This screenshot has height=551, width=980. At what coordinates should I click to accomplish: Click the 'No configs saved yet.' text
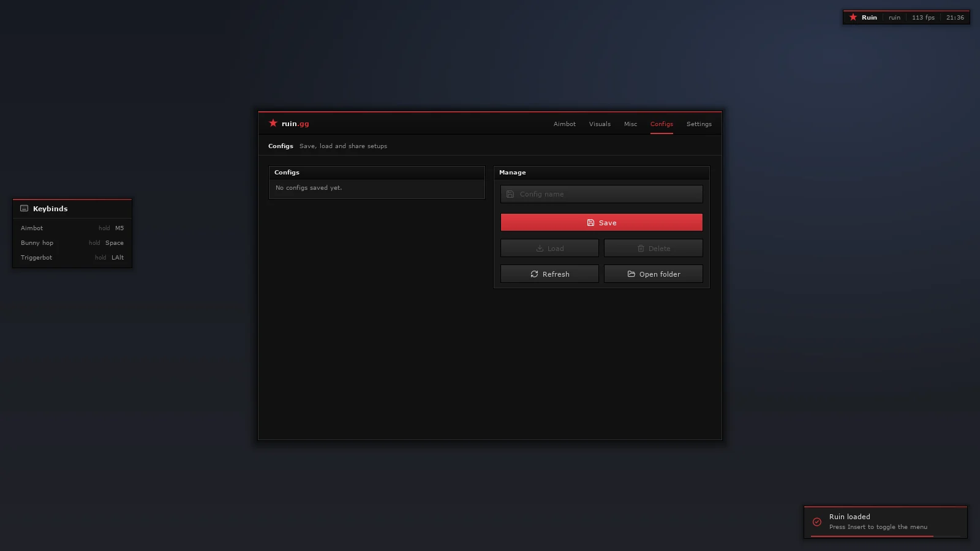(x=309, y=188)
